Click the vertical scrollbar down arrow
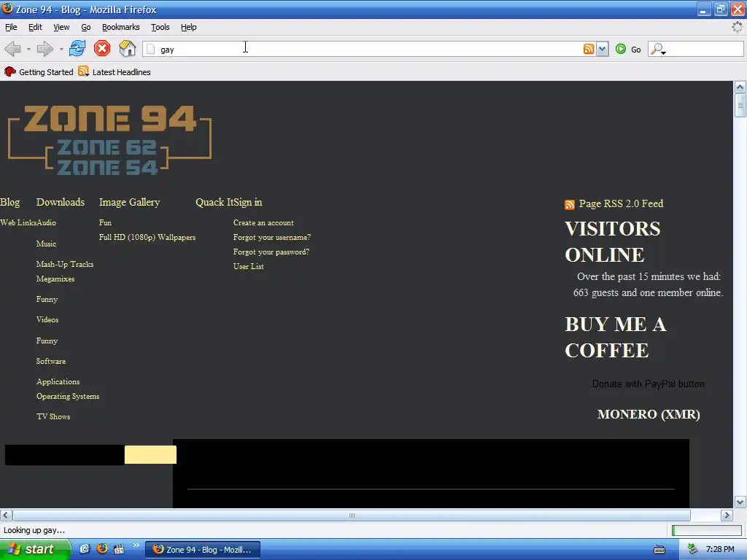747x560 pixels. (740, 502)
